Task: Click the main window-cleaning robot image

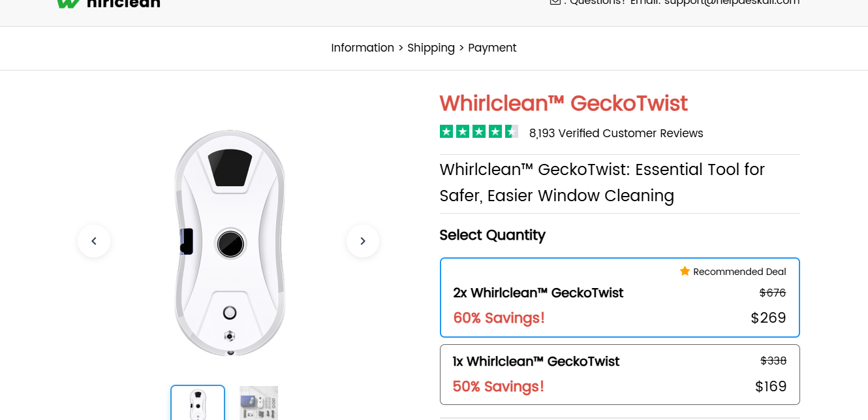Action: click(x=229, y=242)
